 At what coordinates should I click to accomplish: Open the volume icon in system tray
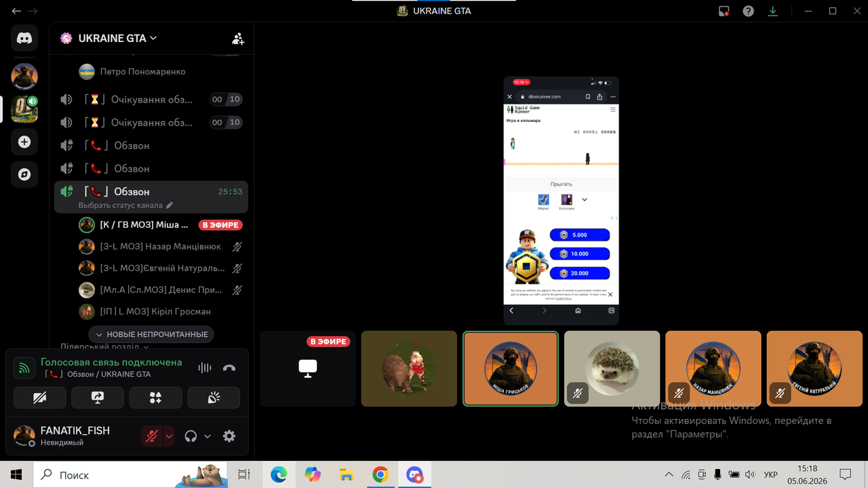(x=749, y=474)
